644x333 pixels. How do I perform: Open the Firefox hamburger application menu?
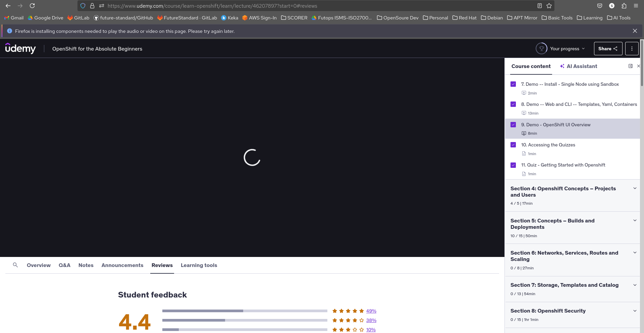pyautogui.click(x=636, y=6)
